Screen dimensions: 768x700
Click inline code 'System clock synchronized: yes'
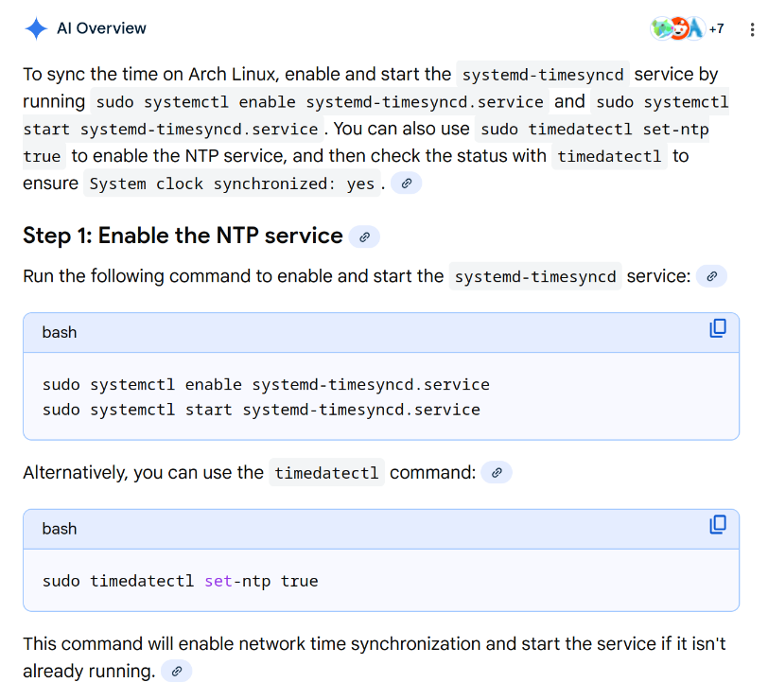(232, 184)
